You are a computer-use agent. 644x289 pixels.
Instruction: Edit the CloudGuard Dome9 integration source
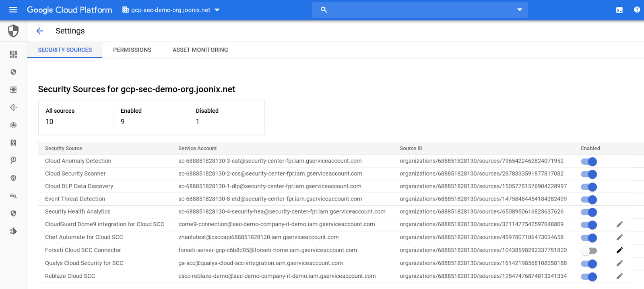pyautogui.click(x=619, y=224)
